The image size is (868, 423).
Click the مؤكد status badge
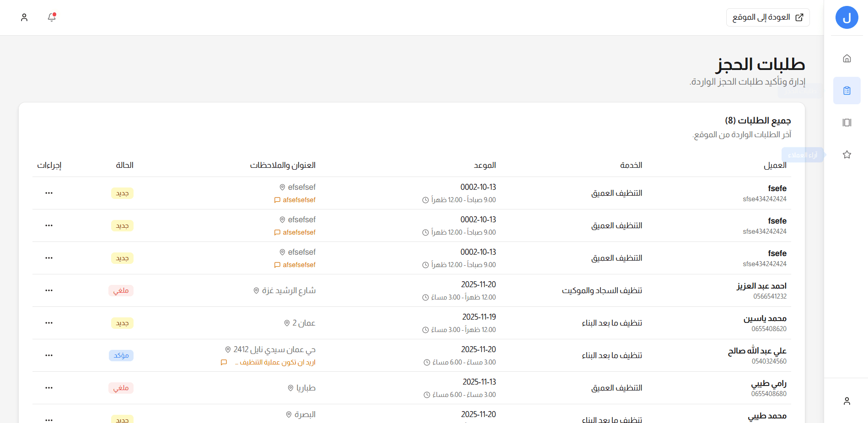121,355
